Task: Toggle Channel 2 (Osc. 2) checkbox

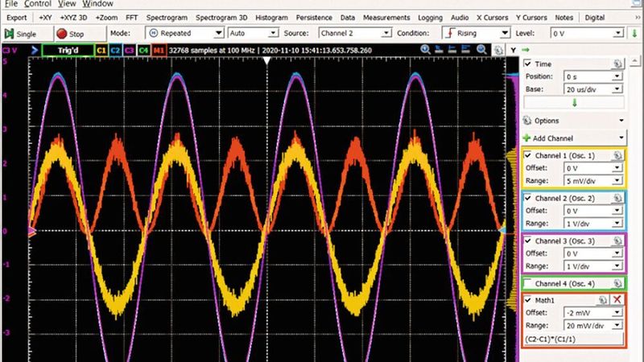Action: [528, 198]
